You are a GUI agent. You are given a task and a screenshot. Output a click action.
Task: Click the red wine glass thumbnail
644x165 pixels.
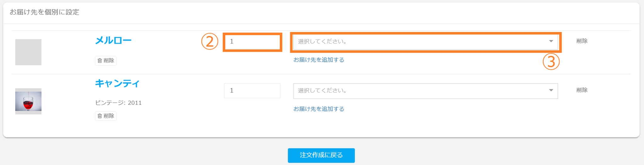tap(28, 101)
